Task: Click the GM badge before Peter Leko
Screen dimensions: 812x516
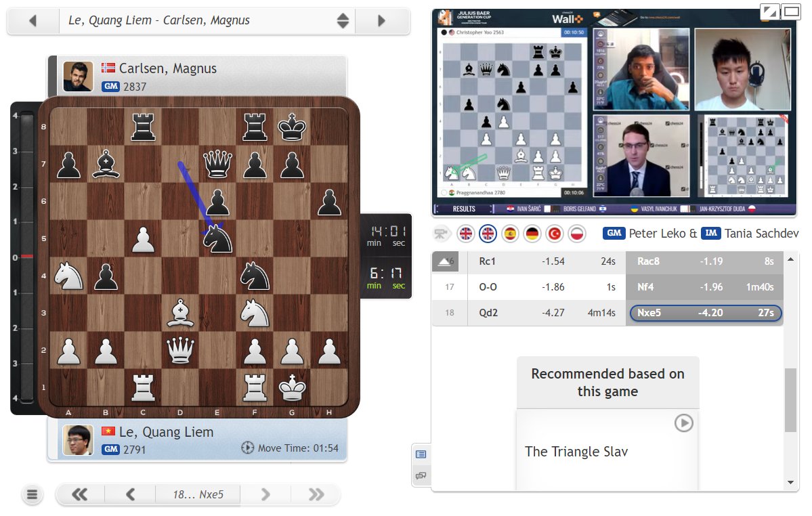Action: point(614,233)
